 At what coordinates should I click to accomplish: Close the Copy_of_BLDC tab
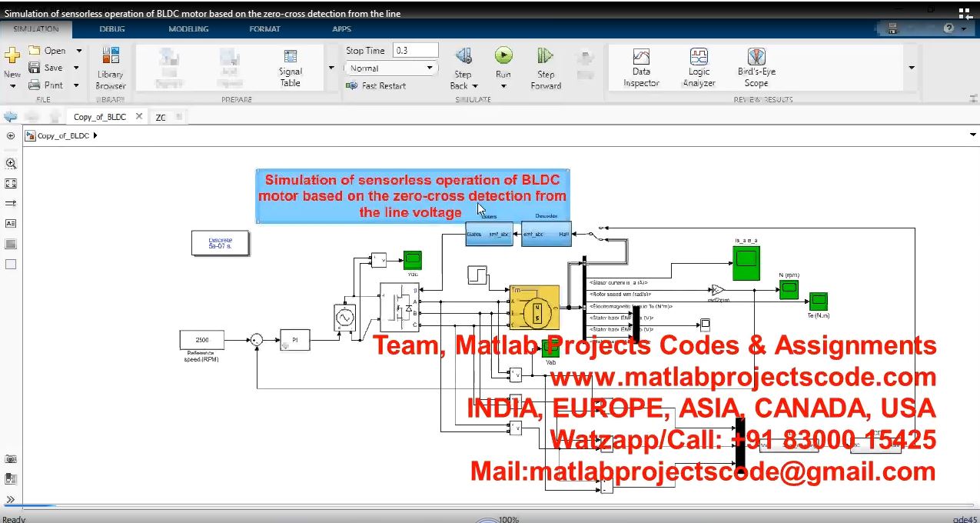139,117
